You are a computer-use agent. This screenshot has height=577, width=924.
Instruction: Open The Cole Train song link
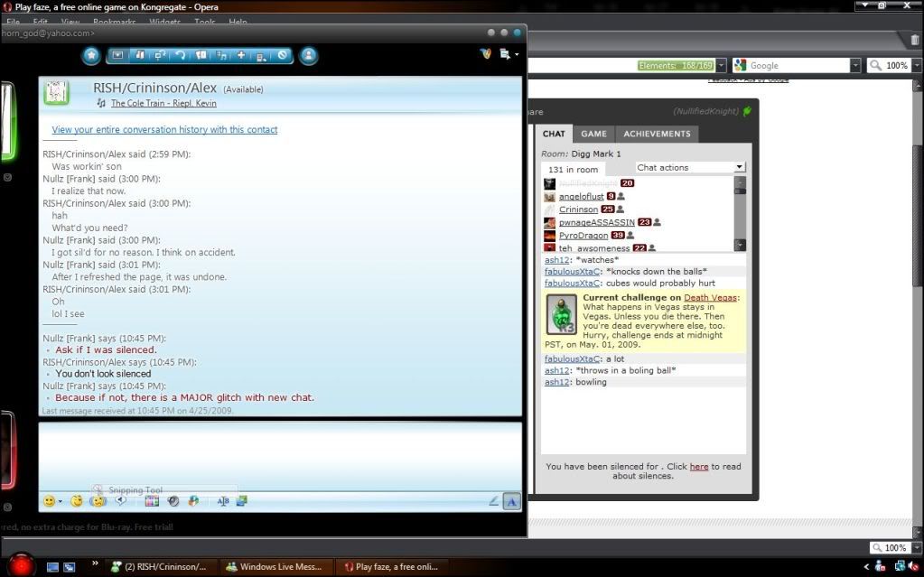coord(163,103)
